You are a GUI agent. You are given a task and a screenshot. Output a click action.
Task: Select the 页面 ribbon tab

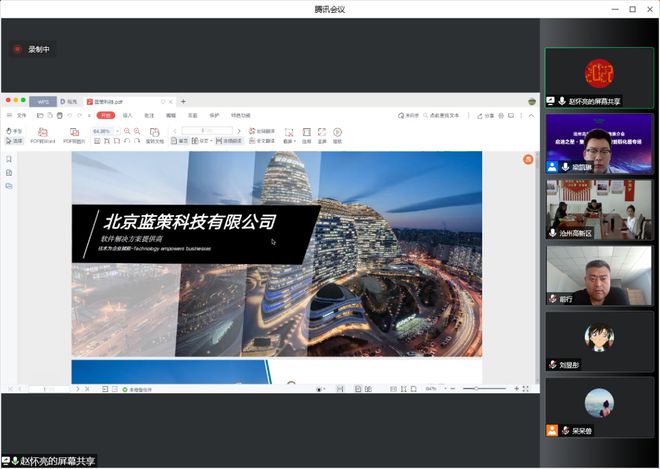click(192, 115)
